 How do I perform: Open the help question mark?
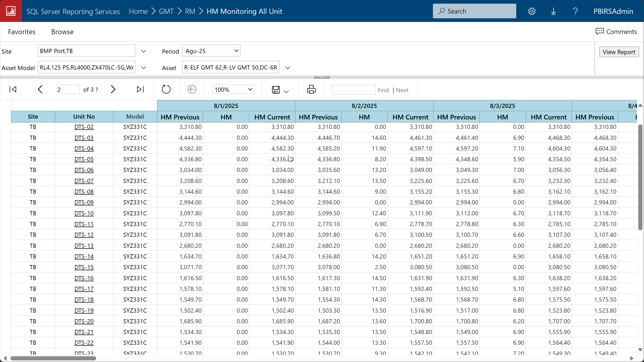click(575, 11)
